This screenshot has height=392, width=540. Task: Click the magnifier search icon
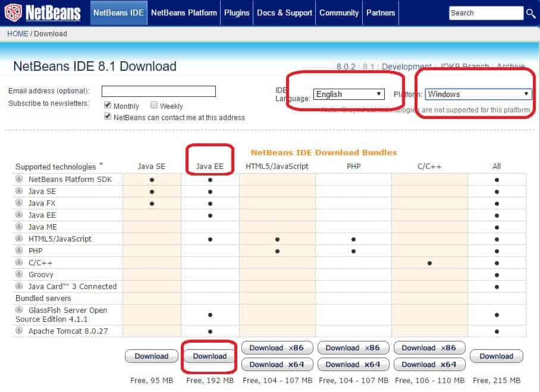click(530, 14)
